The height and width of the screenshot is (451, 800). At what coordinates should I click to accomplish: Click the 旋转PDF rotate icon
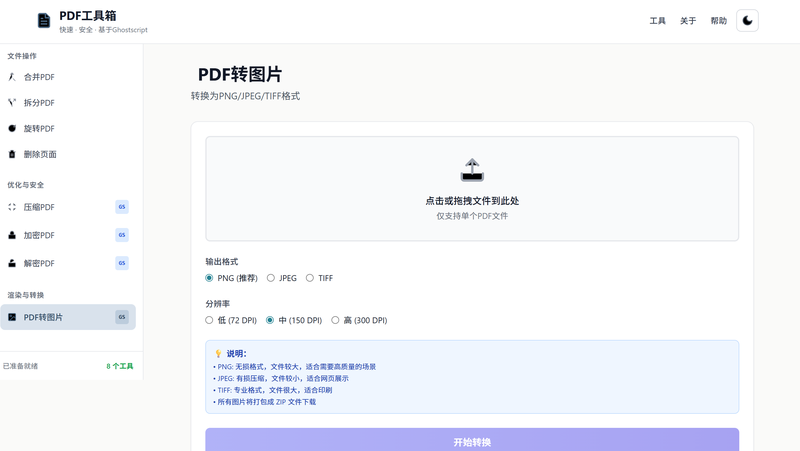tap(12, 129)
